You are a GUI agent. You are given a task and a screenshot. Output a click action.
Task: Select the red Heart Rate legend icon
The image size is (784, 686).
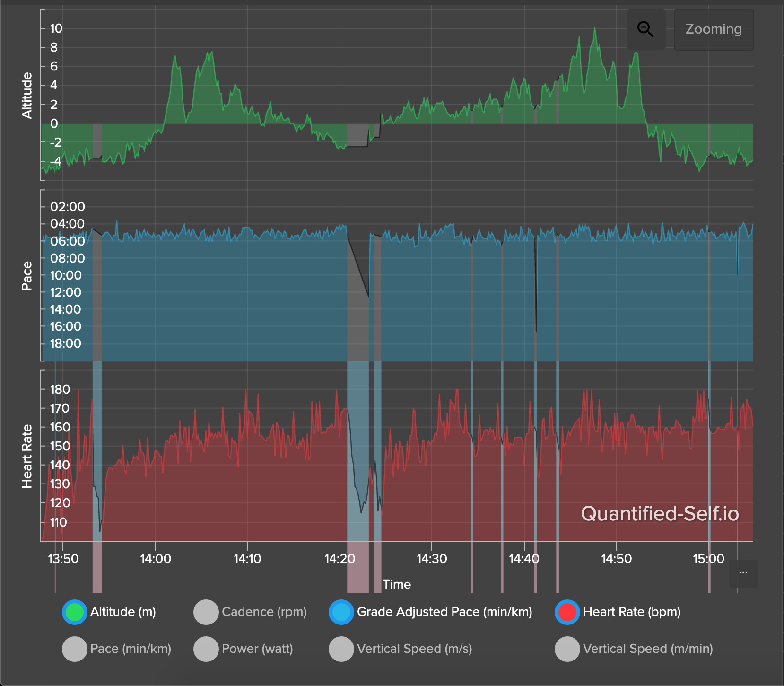[x=567, y=612]
